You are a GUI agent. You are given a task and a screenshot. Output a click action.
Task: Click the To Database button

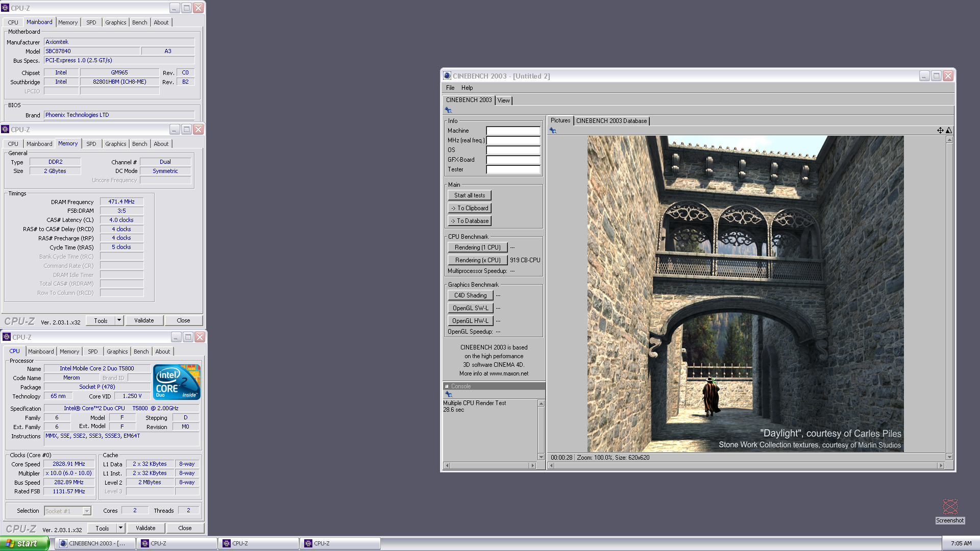tap(470, 221)
